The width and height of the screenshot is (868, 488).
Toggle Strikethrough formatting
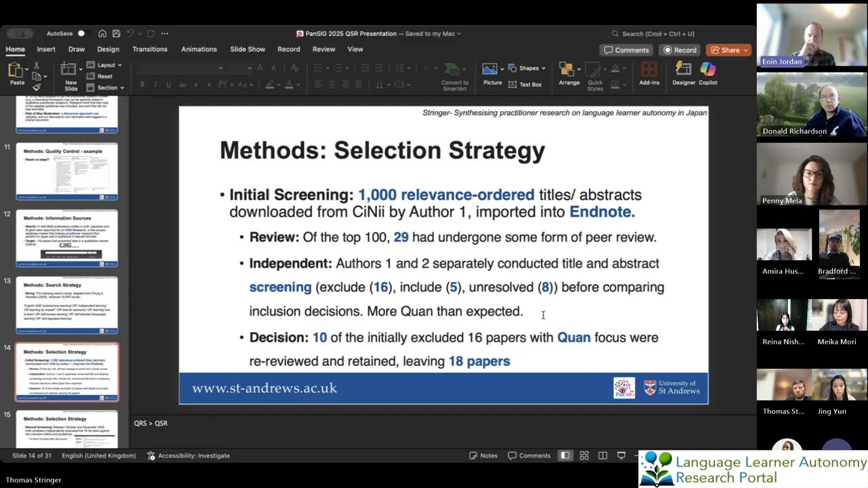coord(183,85)
